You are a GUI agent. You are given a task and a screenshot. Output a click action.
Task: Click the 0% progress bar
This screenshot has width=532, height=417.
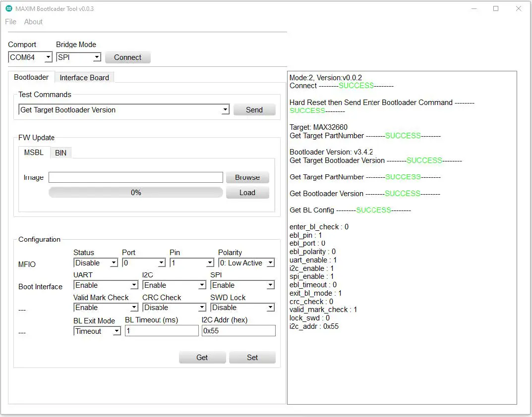135,193
